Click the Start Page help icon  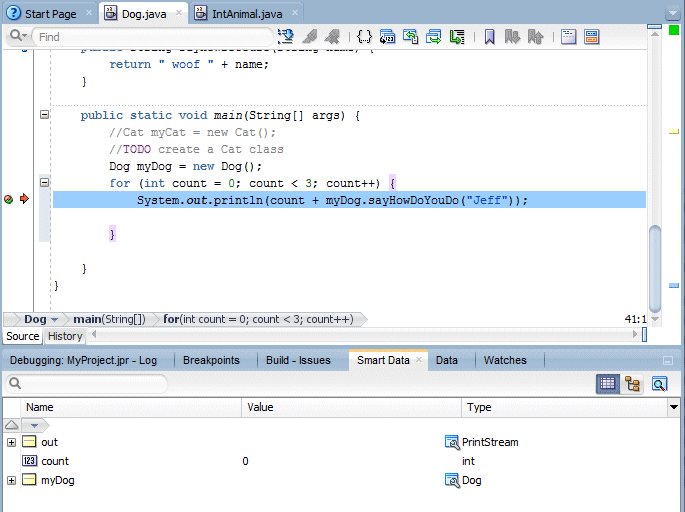coord(14,13)
